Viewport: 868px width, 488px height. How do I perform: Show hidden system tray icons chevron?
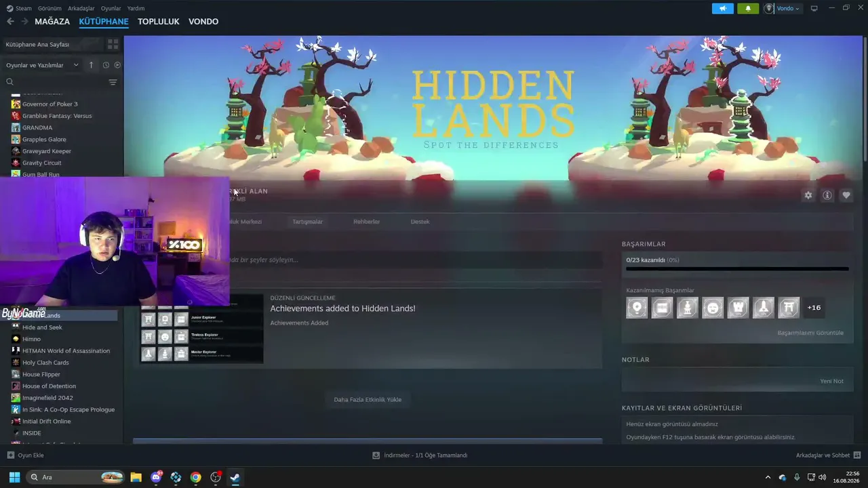pos(768,477)
